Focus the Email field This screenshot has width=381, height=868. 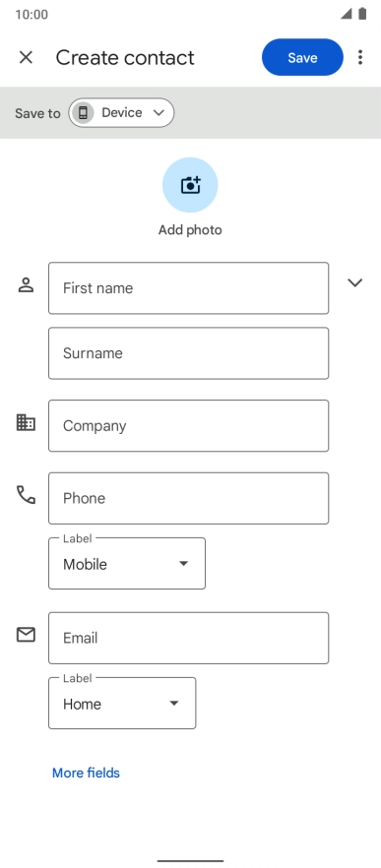(x=188, y=638)
